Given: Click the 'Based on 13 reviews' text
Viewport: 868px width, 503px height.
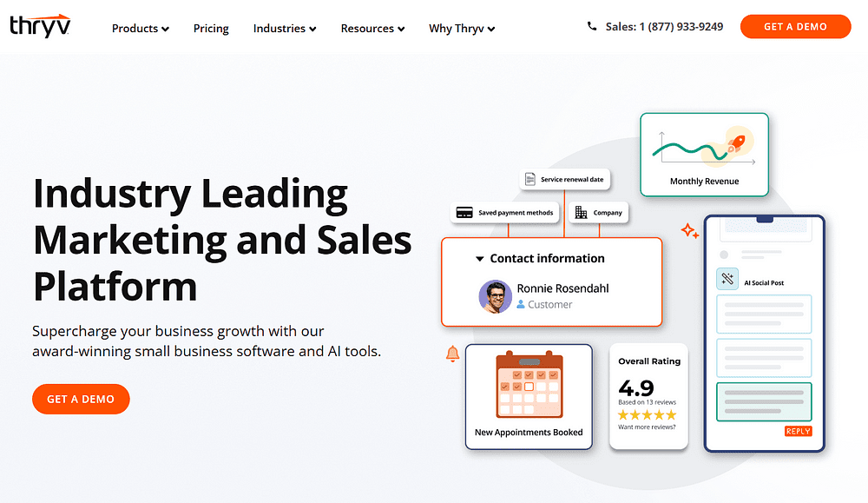Looking at the screenshot, I should pos(648,402).
